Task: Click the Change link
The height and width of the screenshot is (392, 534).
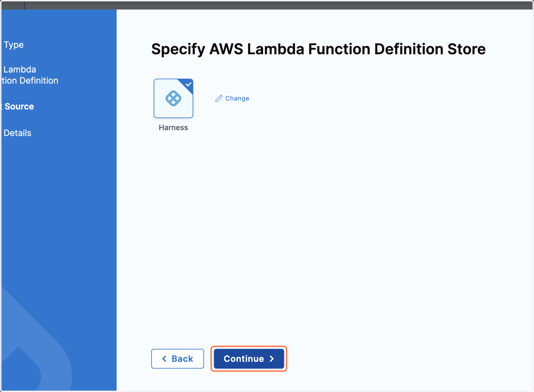Action: [x=232, y=98]
